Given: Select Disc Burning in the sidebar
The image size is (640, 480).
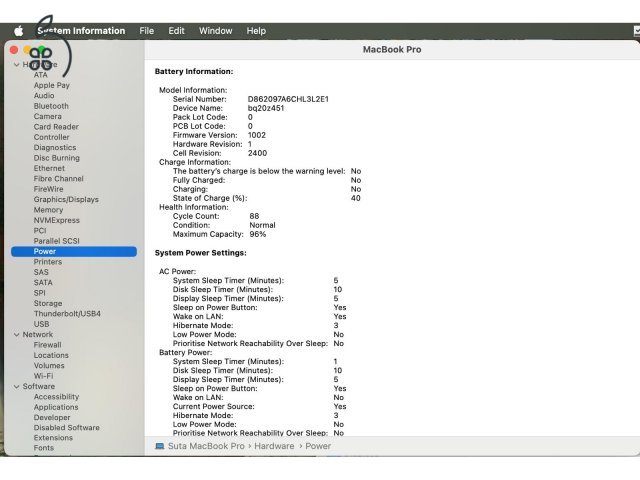Looking at the screenshot, I should click(x=56, y=158).
